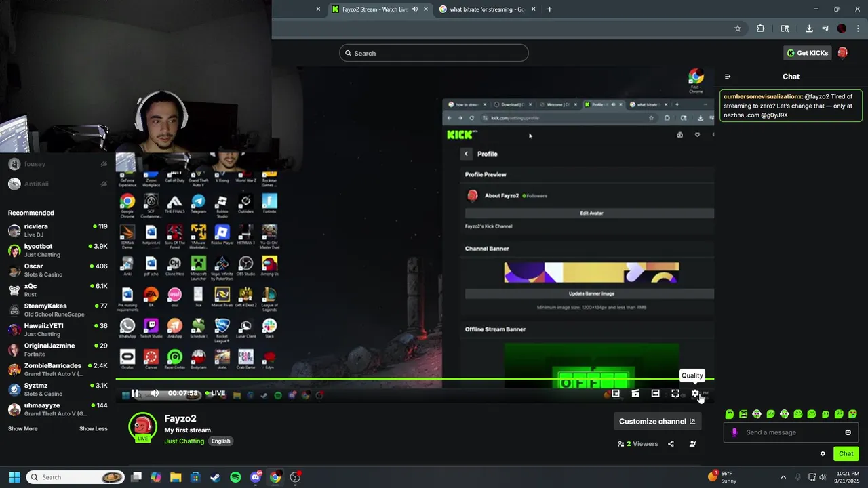Jump to LIVE indicator in player
This screenshot has width=868, height=488.
pos(216,393)
